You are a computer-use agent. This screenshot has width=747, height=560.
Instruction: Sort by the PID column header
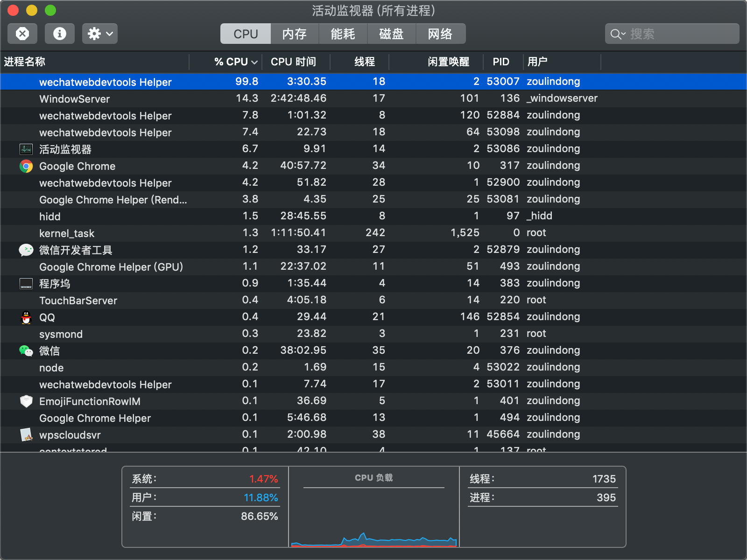pyautogui.click(x=503, y=62)
